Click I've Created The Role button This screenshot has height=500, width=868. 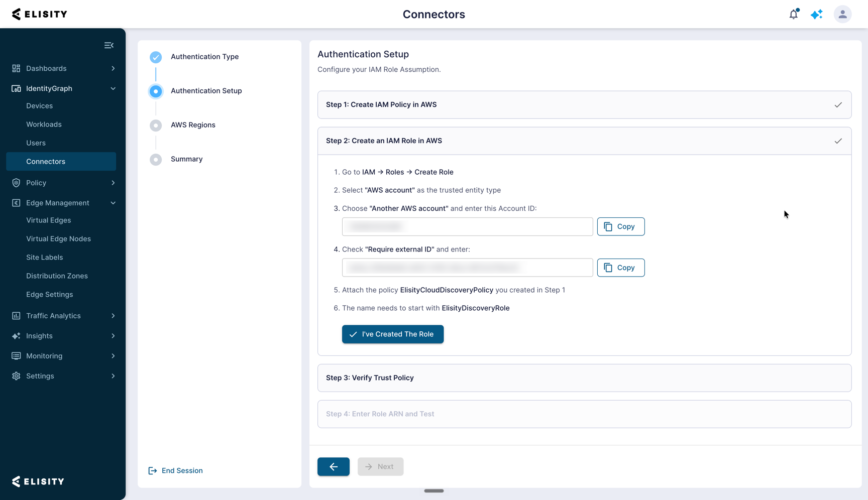[392, 334]
